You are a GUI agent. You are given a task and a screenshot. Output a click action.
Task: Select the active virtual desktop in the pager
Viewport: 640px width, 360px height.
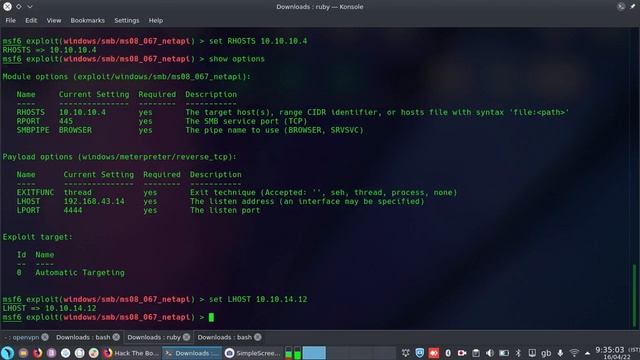pos(314,353)
